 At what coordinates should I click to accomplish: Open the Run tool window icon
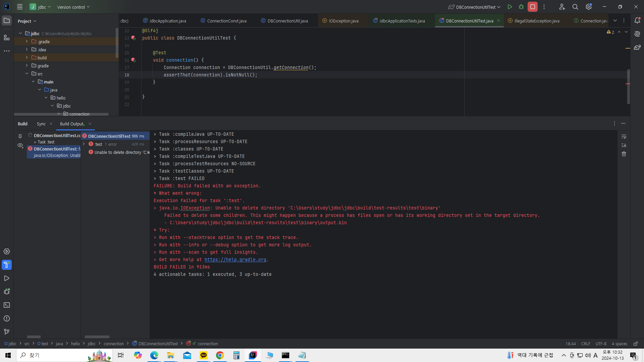(x=7, y=278)
